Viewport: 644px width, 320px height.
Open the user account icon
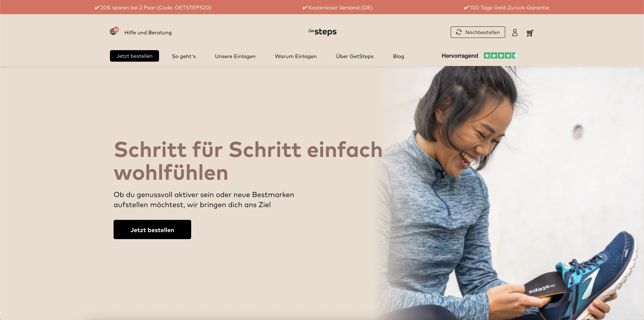point(515,33)
